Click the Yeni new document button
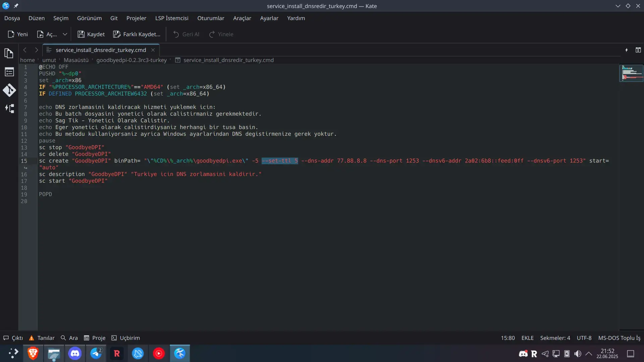644x362 pixels. (x=18, y=34)
